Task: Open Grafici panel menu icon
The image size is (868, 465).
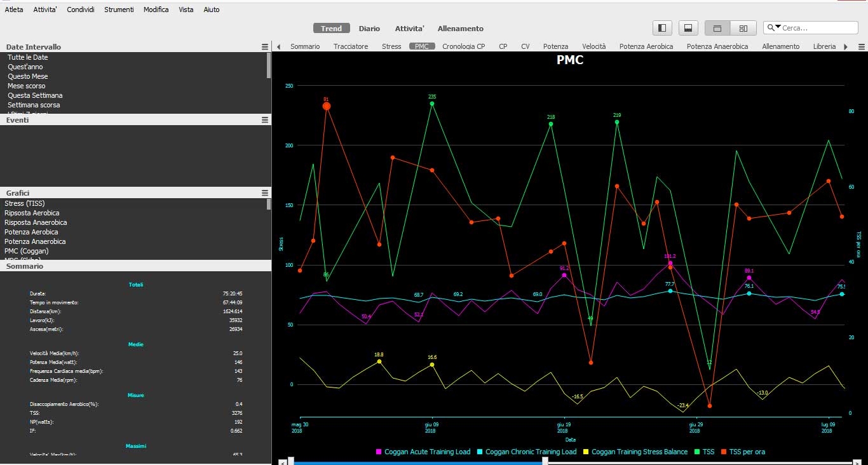Action: click(265, 192)
